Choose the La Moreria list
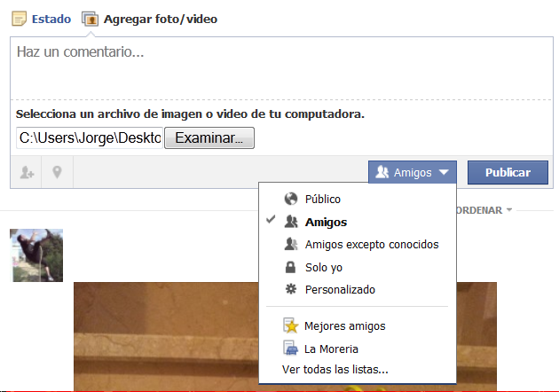Screen dimensions: 559x392 (x=358, y=349)
